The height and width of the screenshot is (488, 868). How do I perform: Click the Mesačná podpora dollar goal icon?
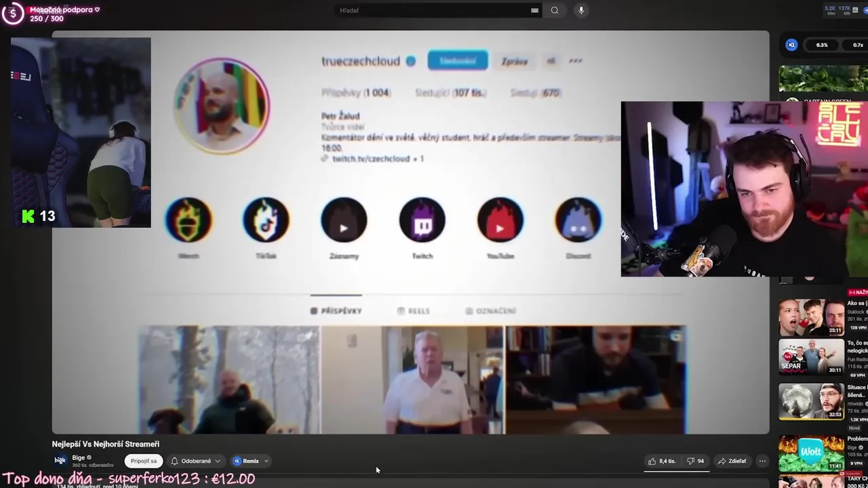(x=12, y=13)
